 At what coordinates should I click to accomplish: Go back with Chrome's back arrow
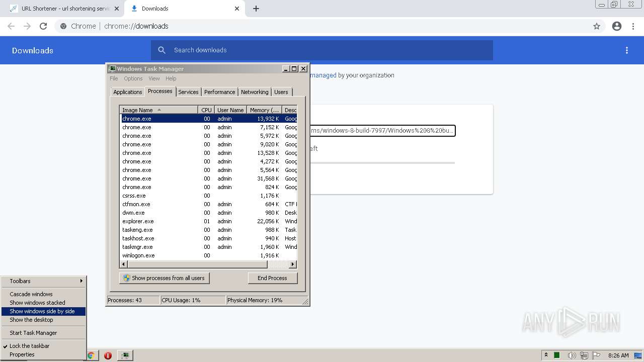tap(11, 26)
